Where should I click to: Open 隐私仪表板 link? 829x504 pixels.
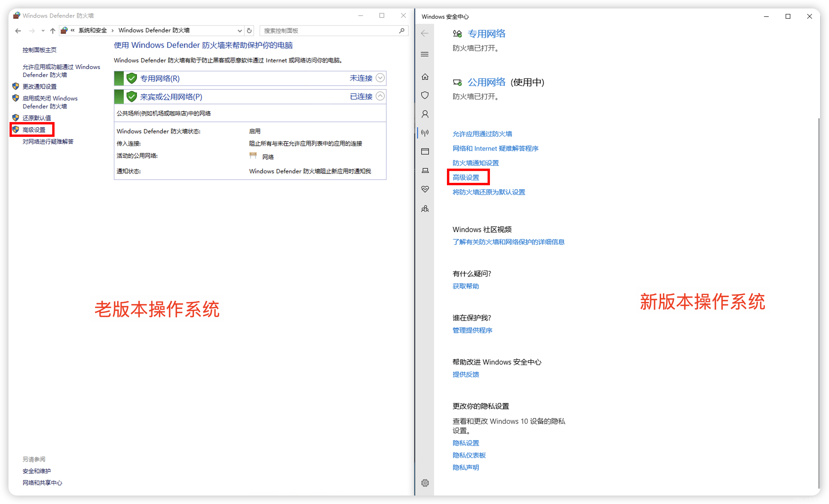click(469, 455)
